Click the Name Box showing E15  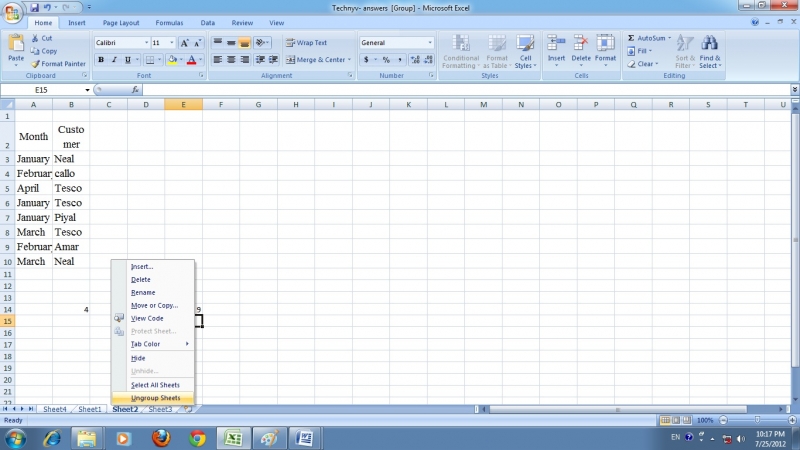(45, 90)
